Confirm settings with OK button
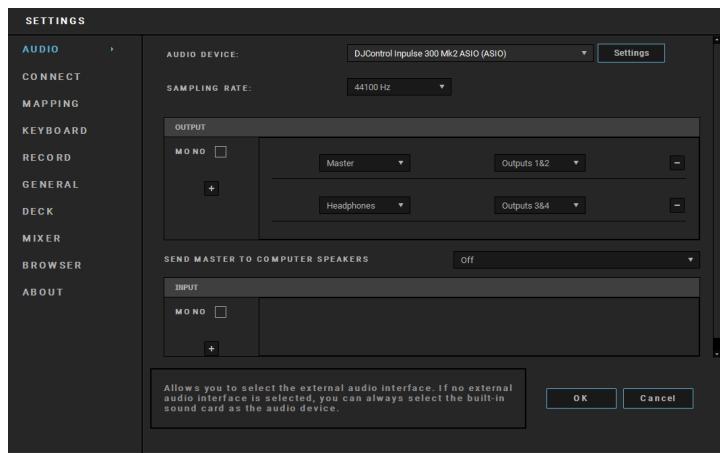The height and width of the screenshot is (453, 723). click(x=581, y=398)
